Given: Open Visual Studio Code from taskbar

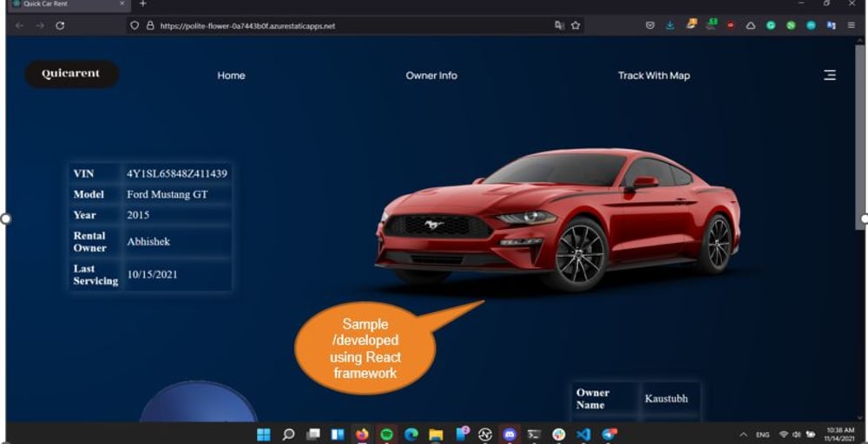Looking at the screenshot, I should (583, 434).
